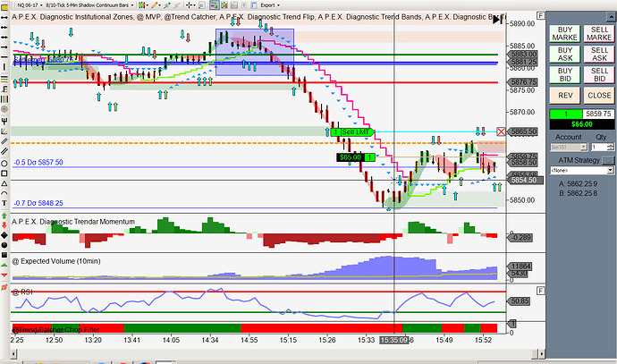Select the green arrow up marker

click(4, 216)
